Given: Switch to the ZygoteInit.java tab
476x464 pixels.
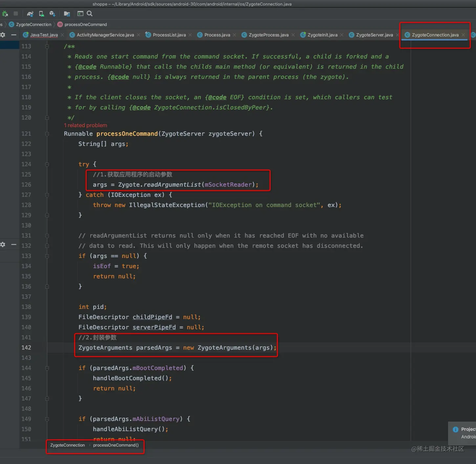Looking at the screenshot, I should pyautogui.click(x=322, y=35).
